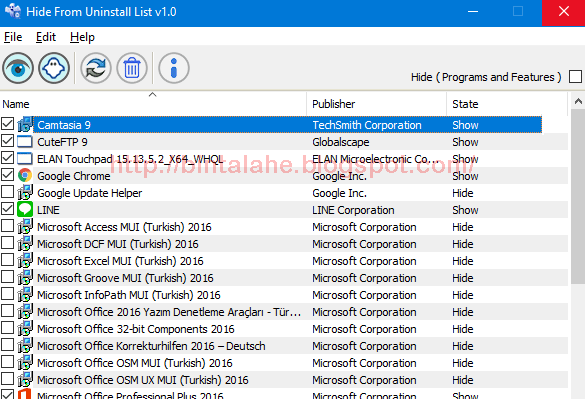Click the ghost Hide toolbar icon

54,68
